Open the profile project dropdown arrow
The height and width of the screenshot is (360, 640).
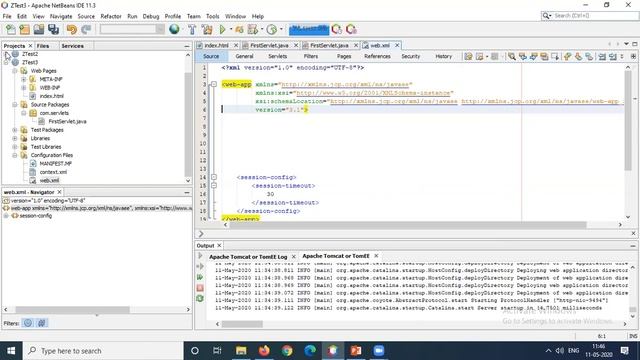coord(281,29)
